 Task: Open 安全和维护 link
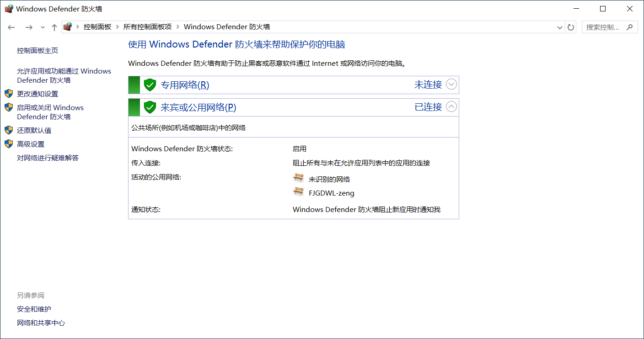tap(34, 309)
